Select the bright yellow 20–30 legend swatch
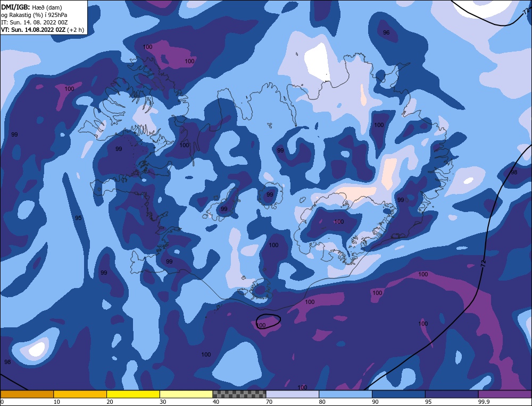Image resolution: width=532 pixels, height=406 pixels. click(133, 394)
